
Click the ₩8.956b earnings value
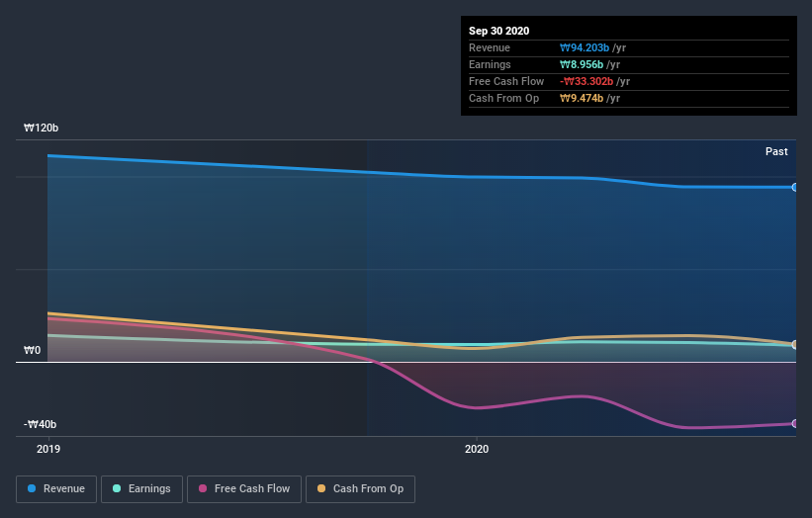[581, 64]
